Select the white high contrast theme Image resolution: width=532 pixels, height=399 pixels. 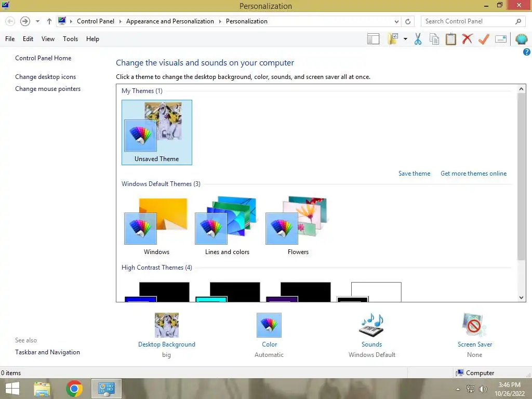point(369,292)
